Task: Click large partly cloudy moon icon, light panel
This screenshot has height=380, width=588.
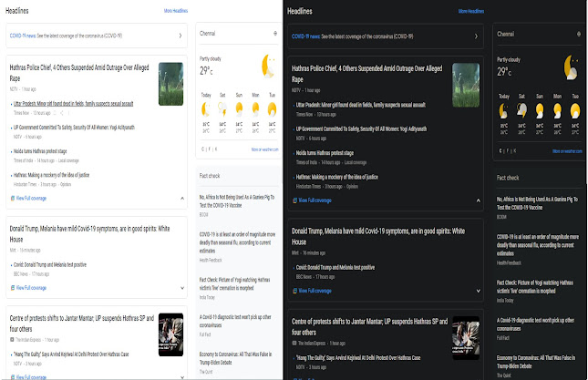Action: pos(269,66)
